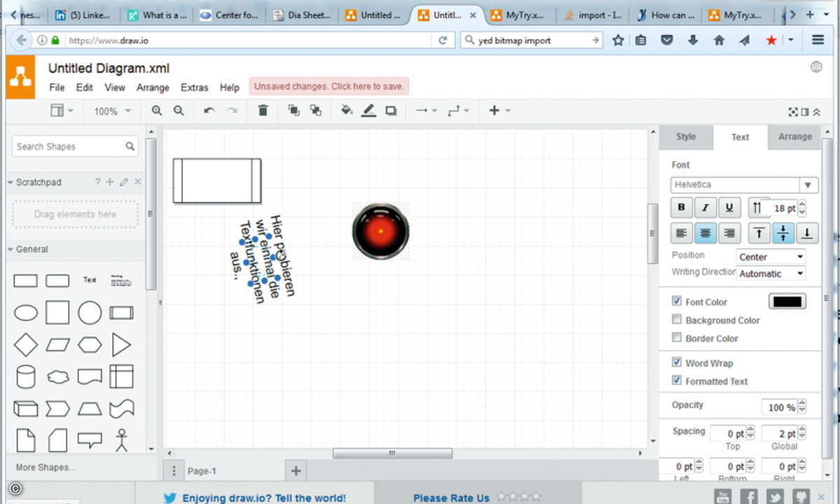Select the actor stick figure shape

[x=122, y=440]
